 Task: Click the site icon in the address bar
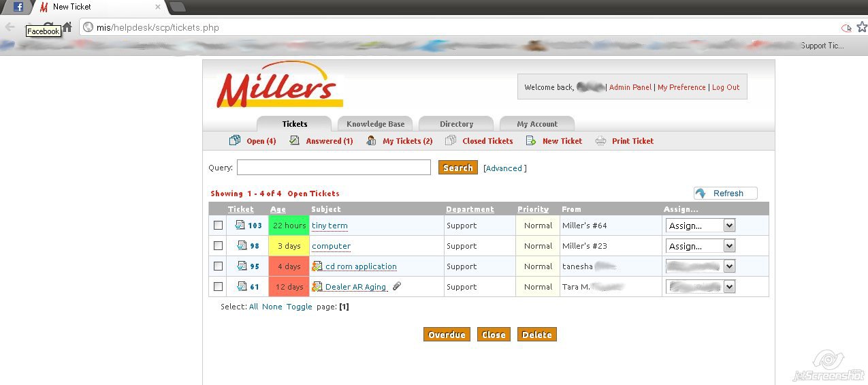[x=88, y=28]
